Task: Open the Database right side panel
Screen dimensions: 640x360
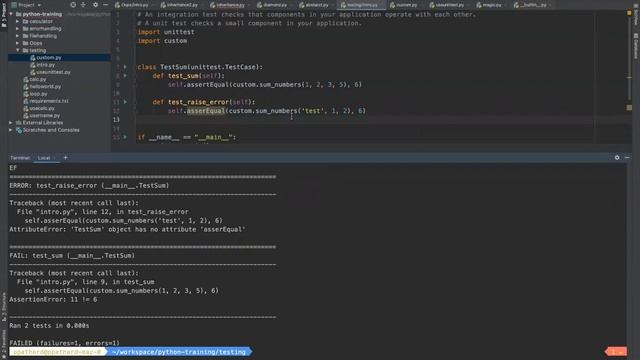Action: tap(636, 46)
